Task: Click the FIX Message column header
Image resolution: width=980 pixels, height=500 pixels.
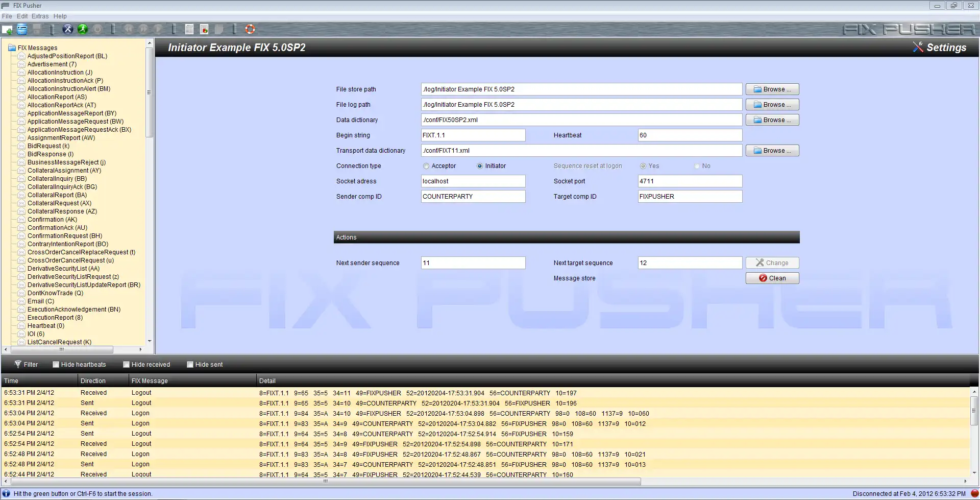Action: [192, 381]
